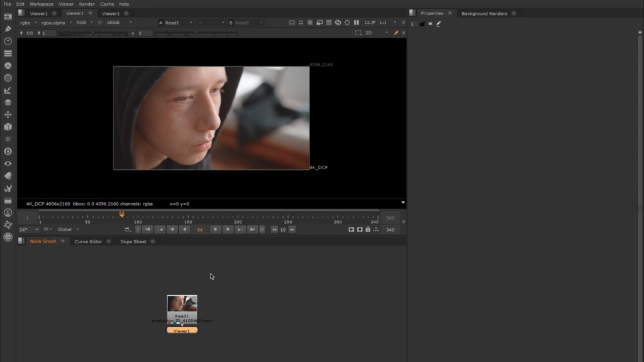
Task: Open the Image nodes toolbar icon
Action: pos(8,17)
